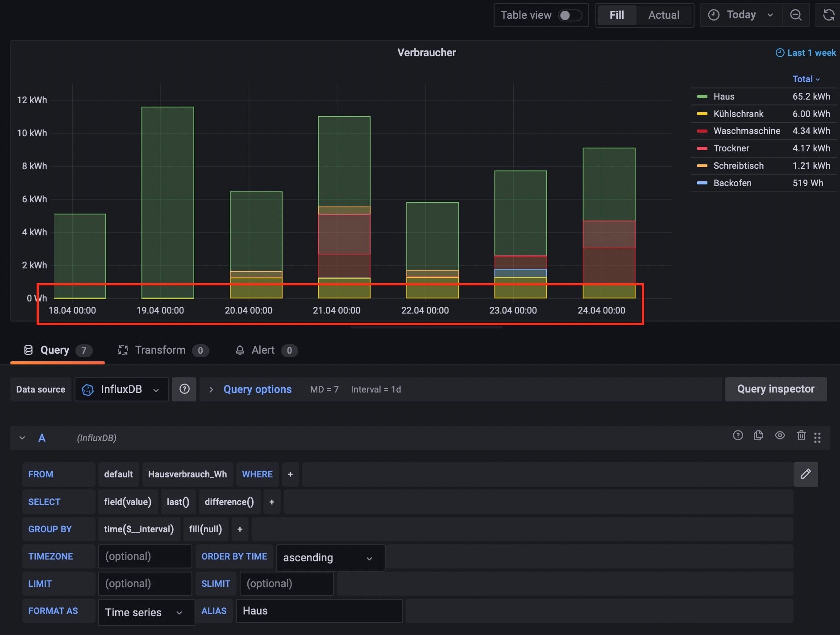Viewport: 840px width, 635px height.
Task: Change the Hausverbrauch_Wh measurement
Action: (x=187, y=474)
